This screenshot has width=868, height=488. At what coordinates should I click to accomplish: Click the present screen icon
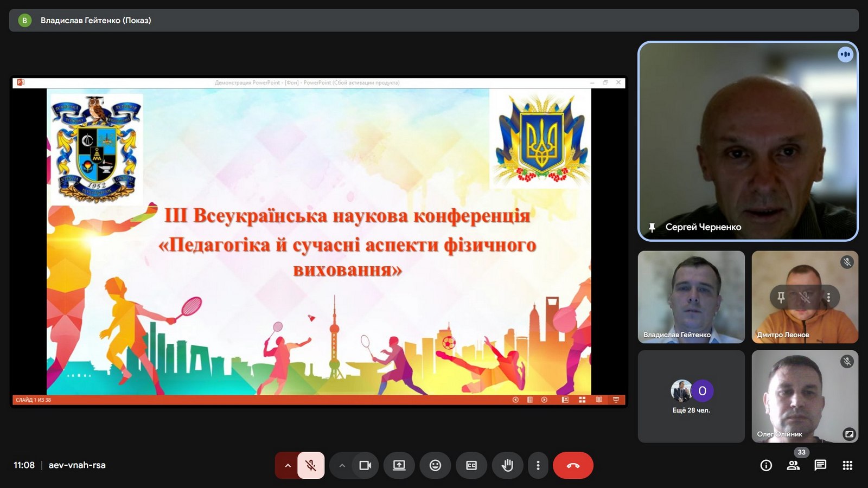click(399, 465)
